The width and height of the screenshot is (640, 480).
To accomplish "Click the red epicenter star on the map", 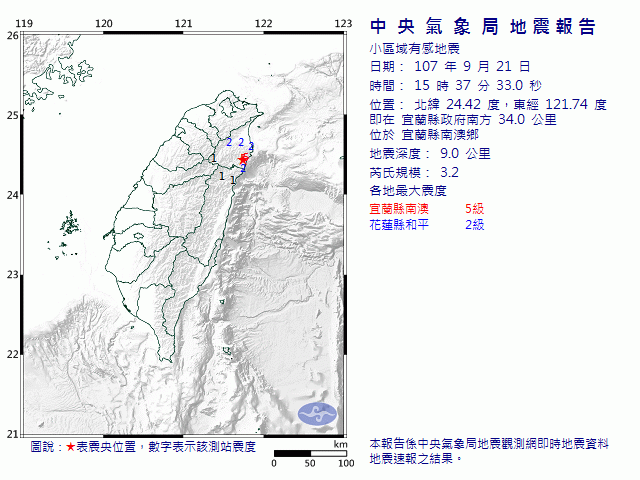I will coord(242,159).
